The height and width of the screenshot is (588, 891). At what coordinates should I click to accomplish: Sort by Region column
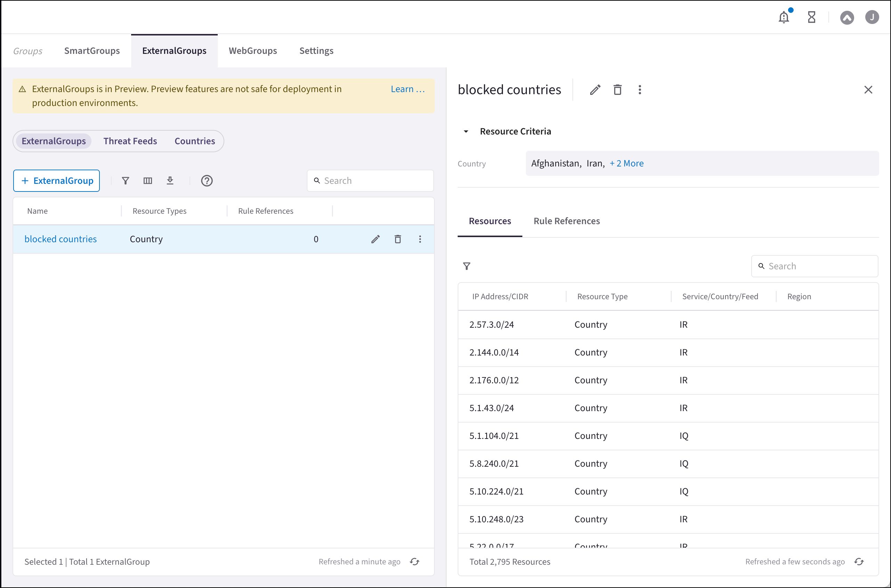pyautogui.click(x=799, y=297)
